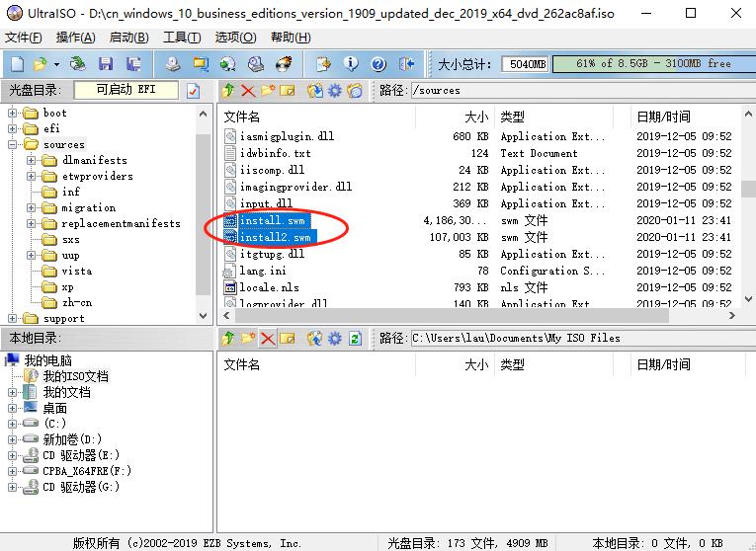
Task: Expand the migration folder node
Action: click(x=31, y=208)
